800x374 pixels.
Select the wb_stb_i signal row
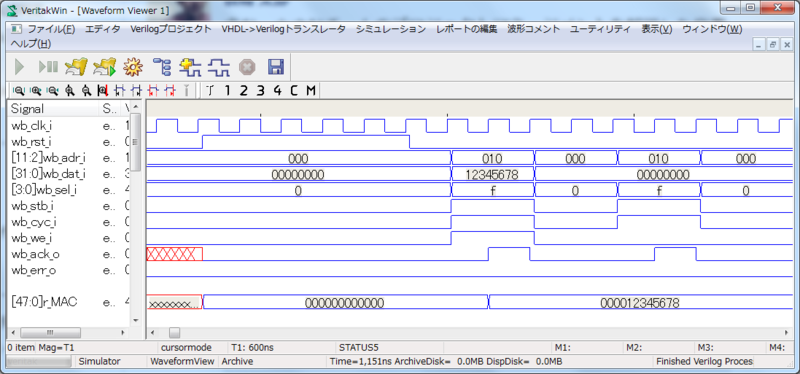tap(69, 206)
